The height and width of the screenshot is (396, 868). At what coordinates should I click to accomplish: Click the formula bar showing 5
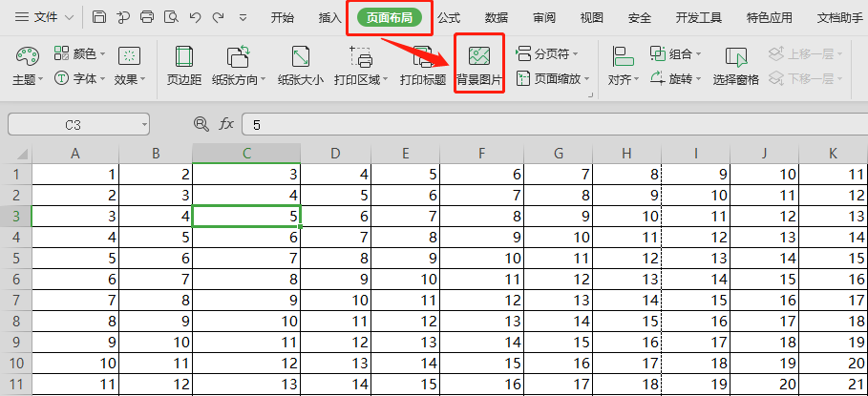tap(555, 125)
